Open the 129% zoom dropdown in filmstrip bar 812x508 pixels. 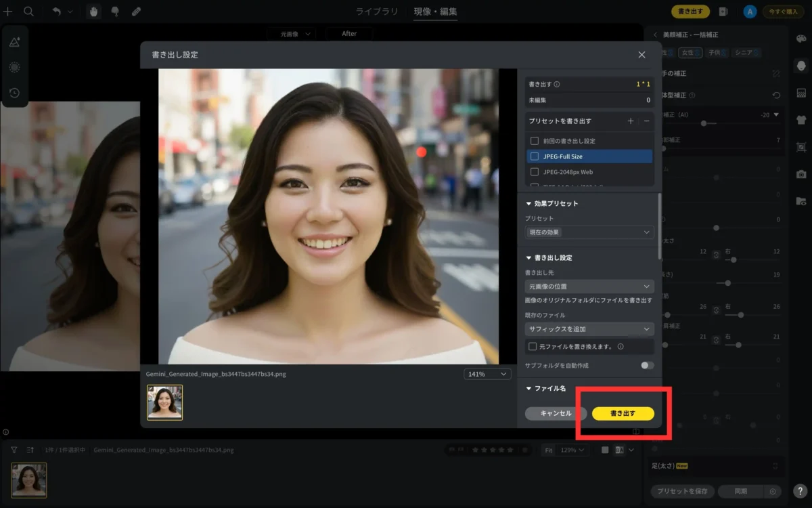(x=573, y=450)
